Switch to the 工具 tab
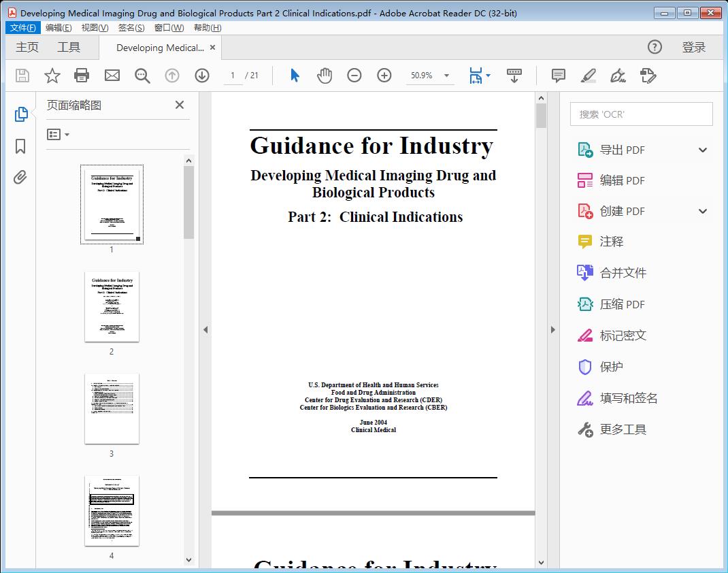 (x=67, y=47)
